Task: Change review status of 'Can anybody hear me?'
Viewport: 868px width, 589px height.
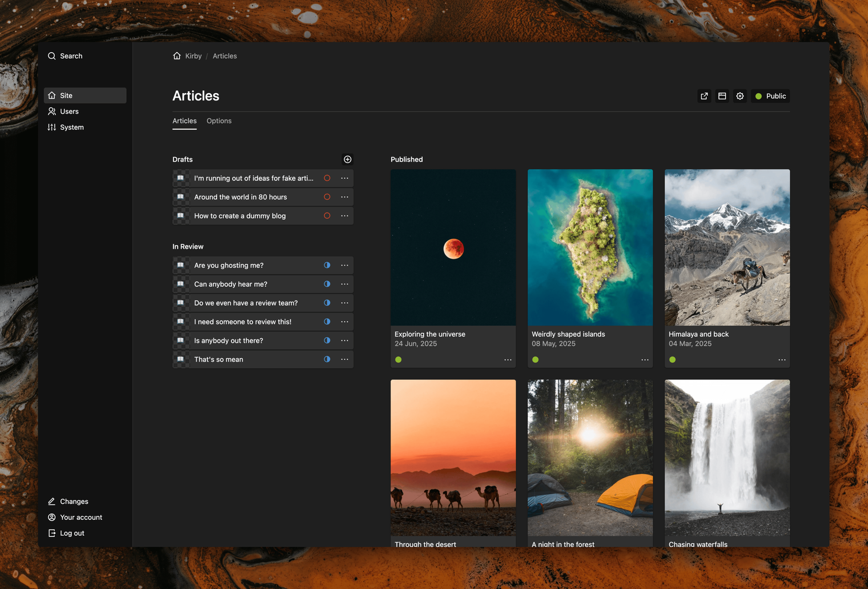Action: tap(327, 284)
